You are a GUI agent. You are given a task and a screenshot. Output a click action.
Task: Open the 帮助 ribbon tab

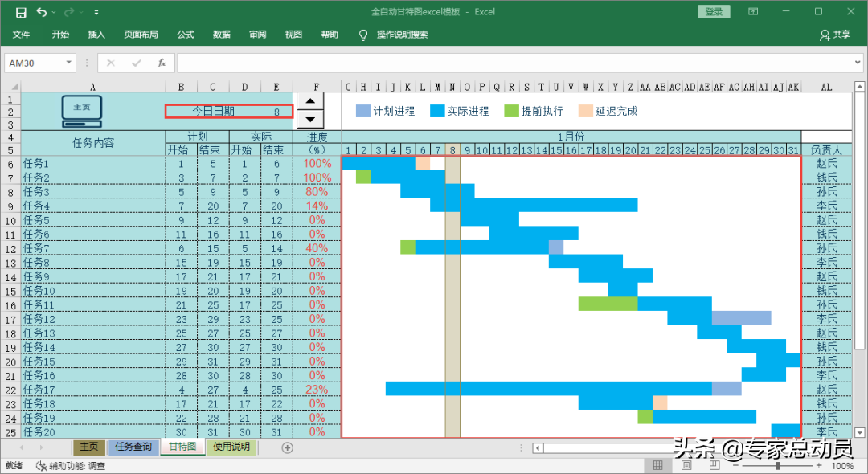[x=330, y=35]
